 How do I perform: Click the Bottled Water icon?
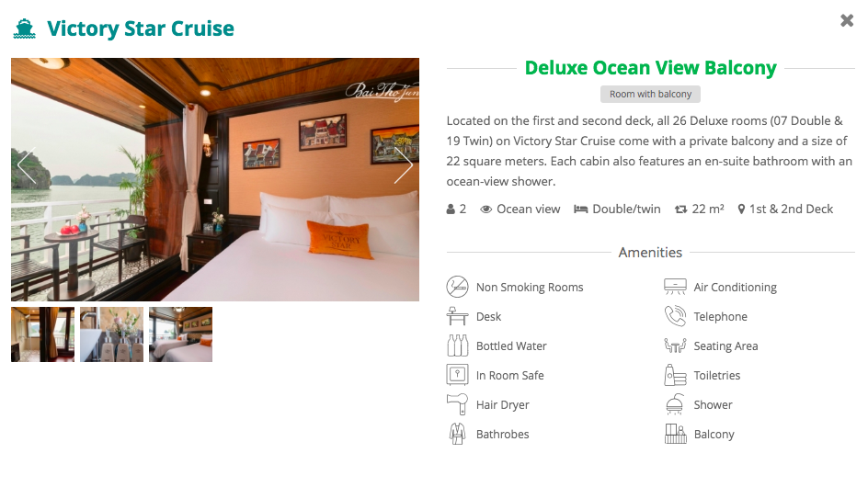point(457,345)
